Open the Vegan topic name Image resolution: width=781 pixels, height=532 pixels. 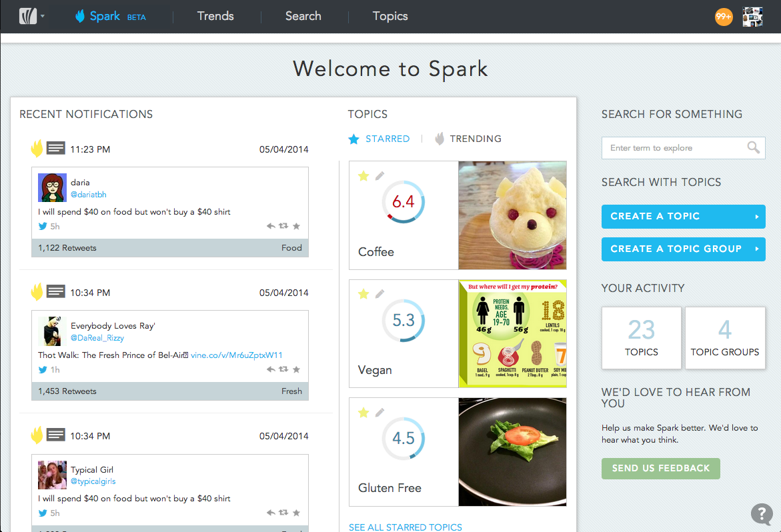pos(375,370)
